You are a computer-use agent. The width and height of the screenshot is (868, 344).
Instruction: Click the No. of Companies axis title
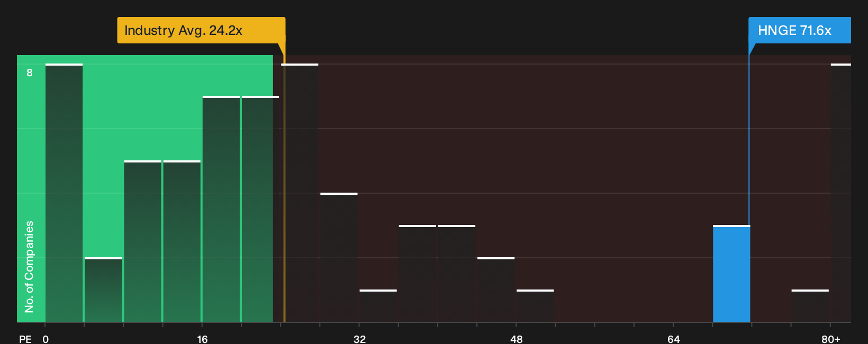click(29, 267)
